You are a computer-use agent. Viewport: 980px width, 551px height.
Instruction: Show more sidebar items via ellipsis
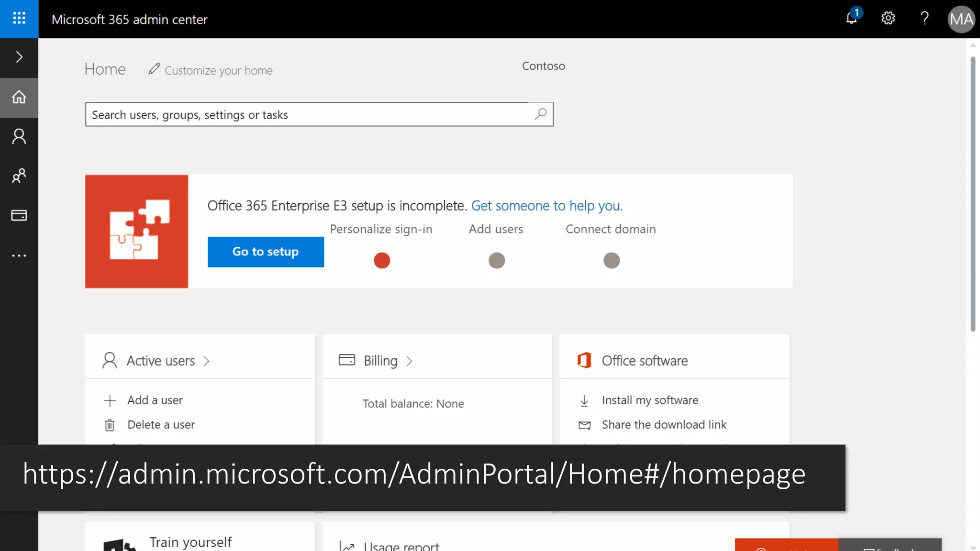pos(19,255)
